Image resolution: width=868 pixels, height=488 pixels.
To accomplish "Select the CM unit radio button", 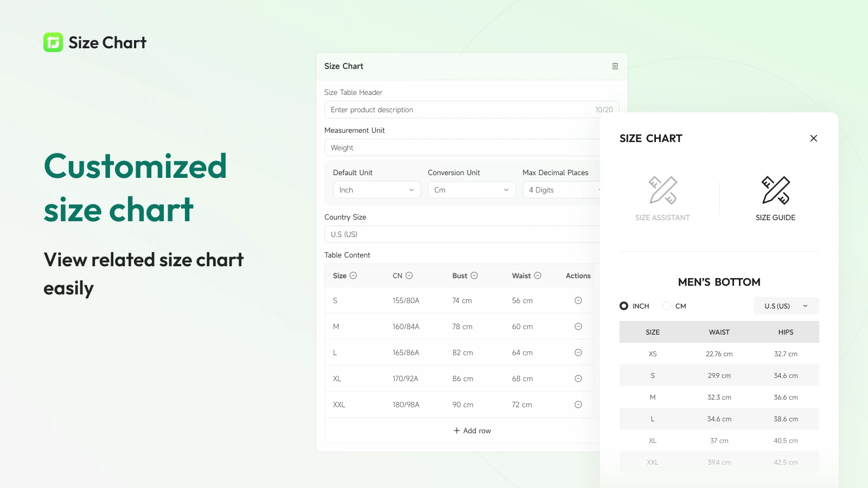I will 667,306.
